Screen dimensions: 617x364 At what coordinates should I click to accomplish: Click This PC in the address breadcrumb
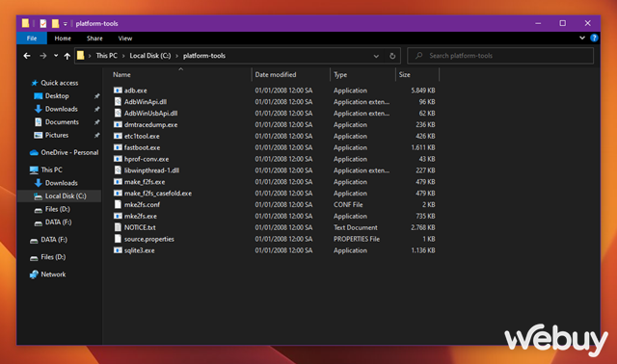point(107,56)
